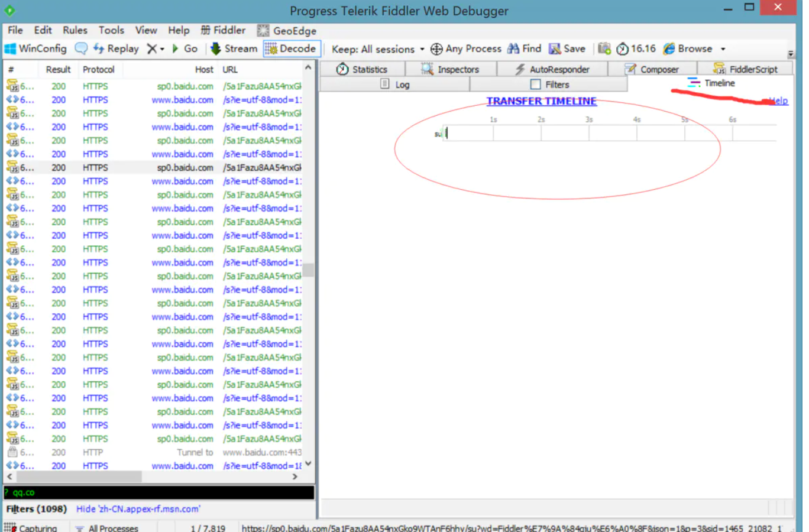Open WinConfig from the toolbar
Viewport: 809px width, 532px height.
tap(35, 49)
